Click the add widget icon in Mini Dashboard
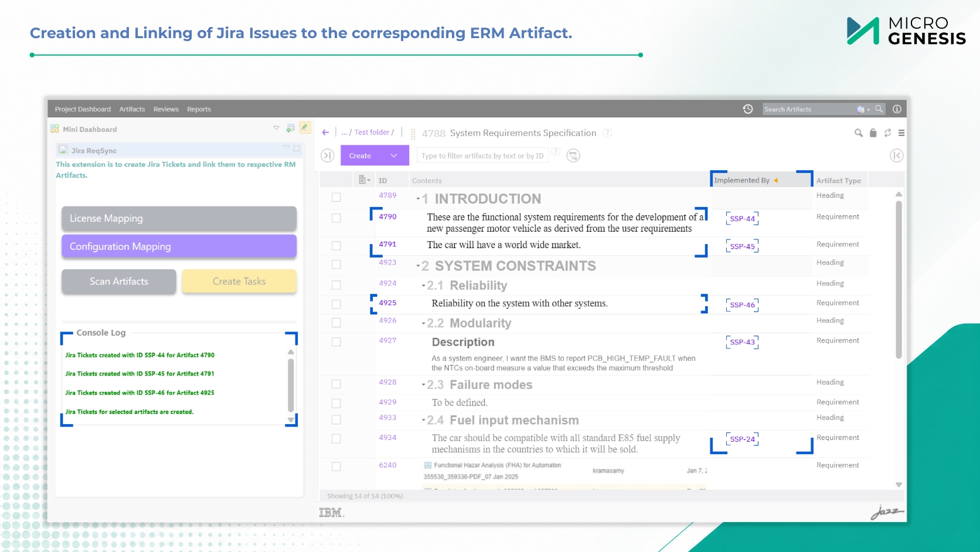The width and height of the screenshot is (980, 552). pos(290,128)
